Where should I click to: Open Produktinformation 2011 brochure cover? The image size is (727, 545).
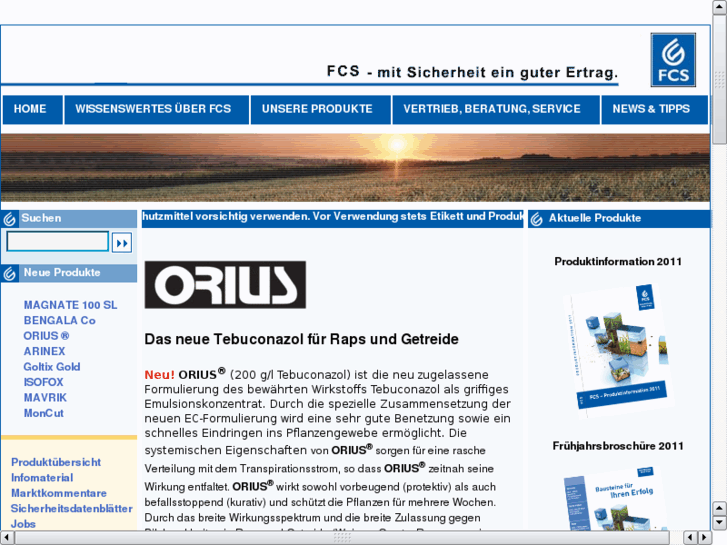tap(618, 350)
